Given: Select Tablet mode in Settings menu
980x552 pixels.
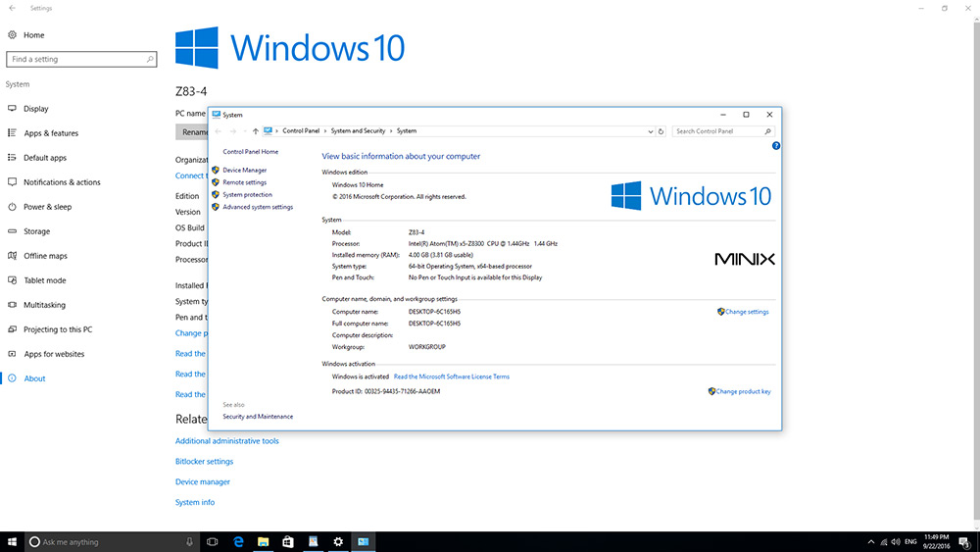Looking at the screenshot, I should [44, 280].
